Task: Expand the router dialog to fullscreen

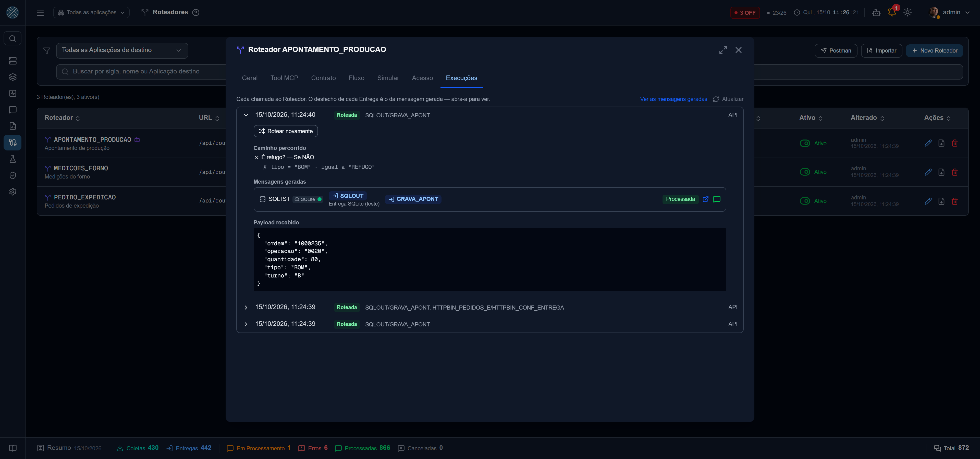Action: [723, 50]
